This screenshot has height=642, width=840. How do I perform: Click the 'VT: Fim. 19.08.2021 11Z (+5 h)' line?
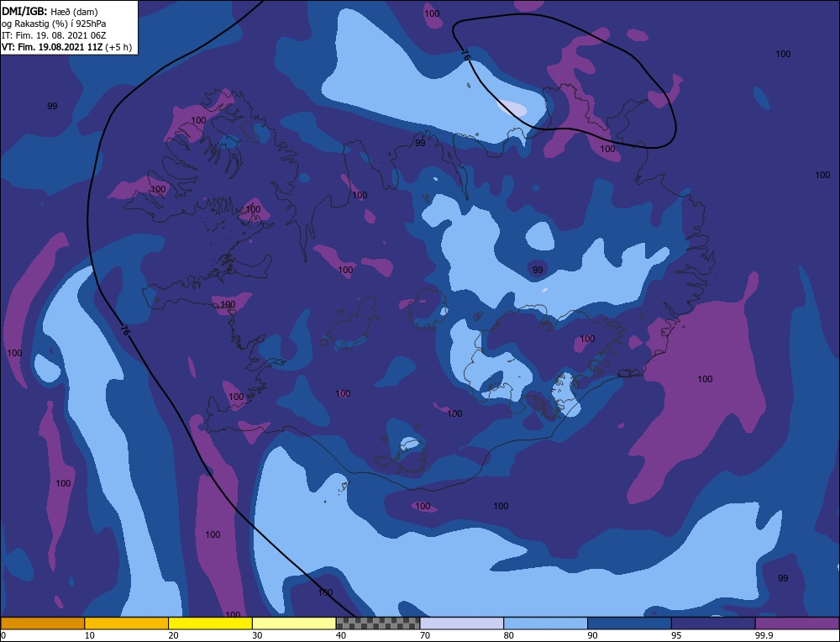(x=66, y=46)
